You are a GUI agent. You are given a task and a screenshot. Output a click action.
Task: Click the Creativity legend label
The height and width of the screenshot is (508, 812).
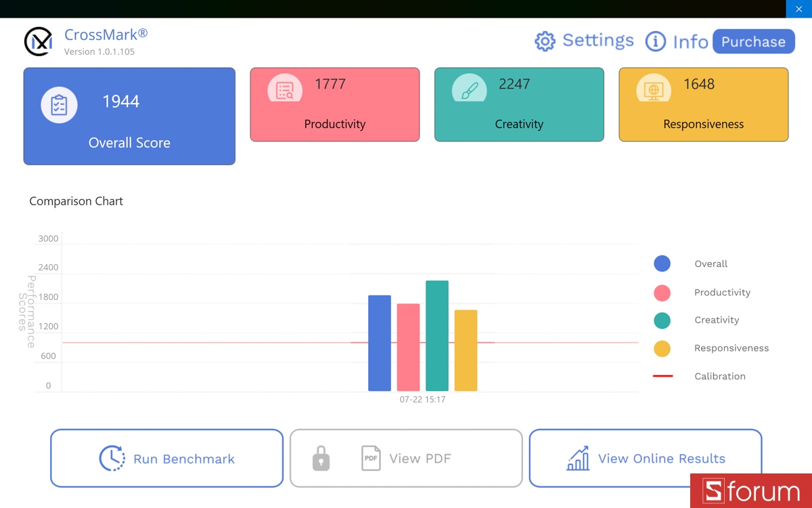[x=717, y=320]
